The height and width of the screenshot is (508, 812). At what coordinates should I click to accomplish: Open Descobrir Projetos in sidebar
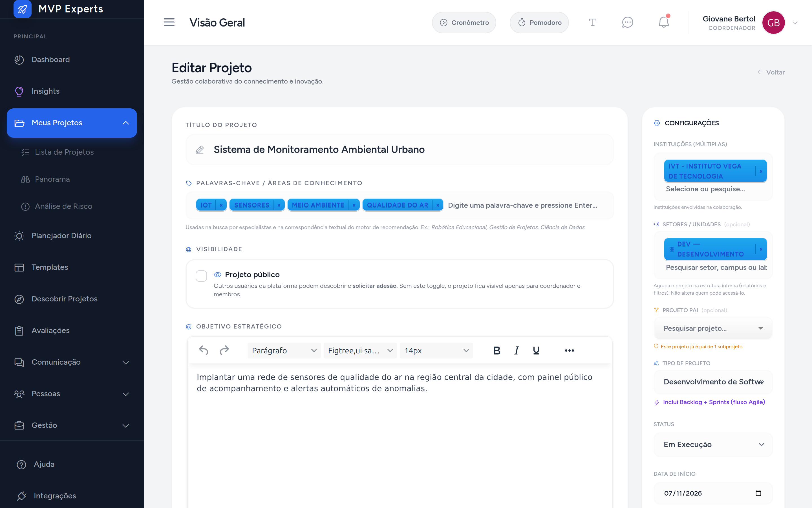(x=72, y=299)
